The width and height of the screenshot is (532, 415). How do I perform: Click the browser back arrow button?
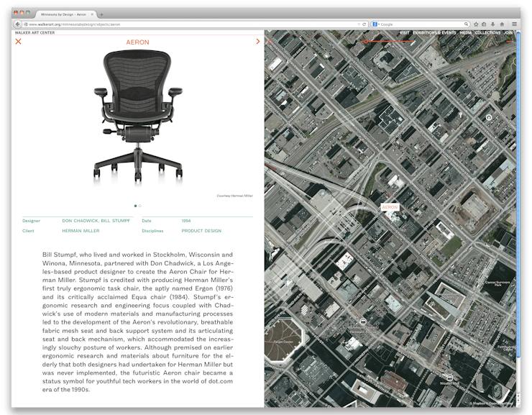(x=18, y=24)
